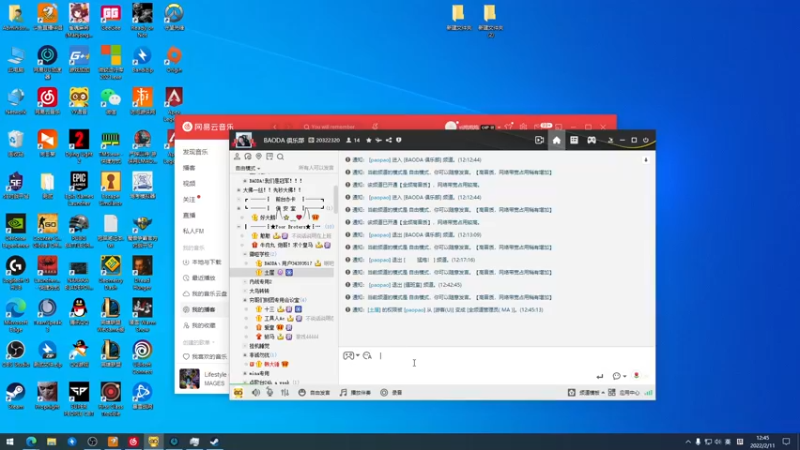
Task: Open the 频道模板 template menu
Action: pos(586,392)
